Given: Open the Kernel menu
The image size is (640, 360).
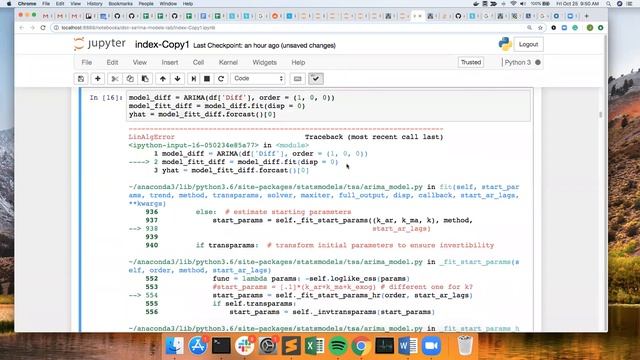Looking at the screenshot, I should tap(228, 62).
